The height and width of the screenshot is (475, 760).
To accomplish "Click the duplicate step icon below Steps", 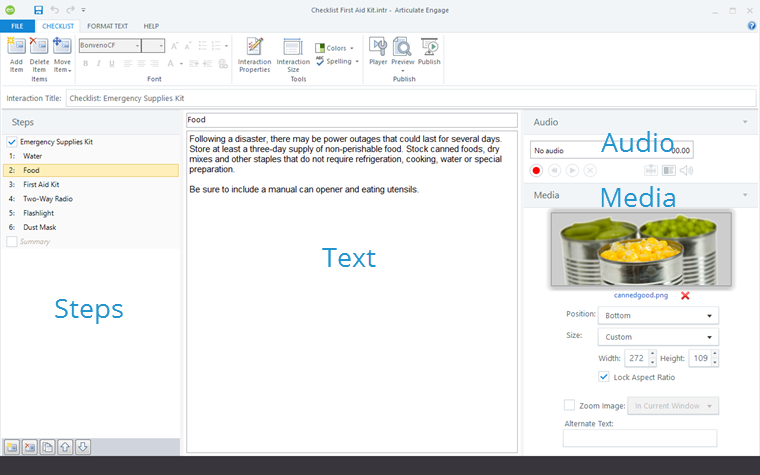I will [x=47, y=447].
